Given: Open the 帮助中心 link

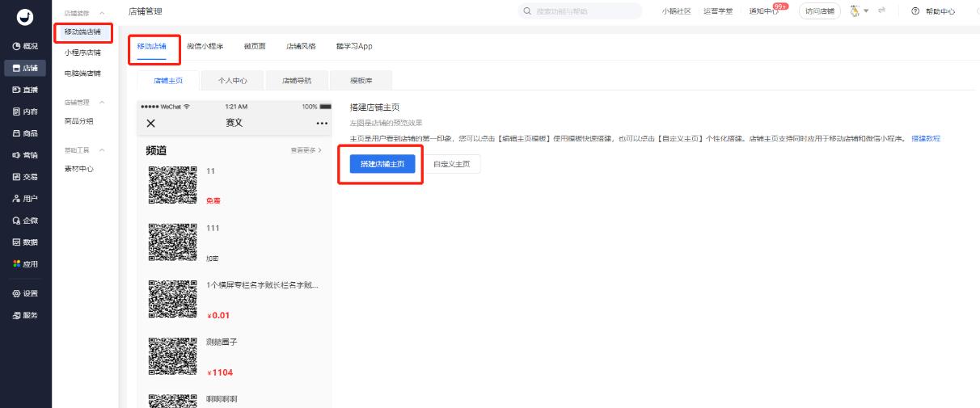Looking at the screenshot, I should point(940,11).
